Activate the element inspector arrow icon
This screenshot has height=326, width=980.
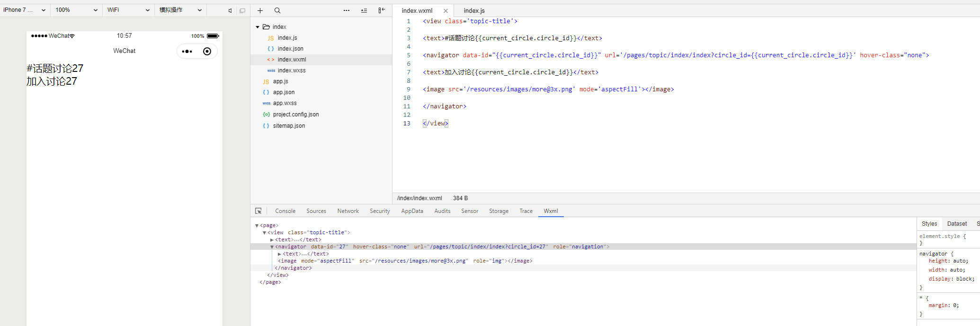(x=258, y=211)
